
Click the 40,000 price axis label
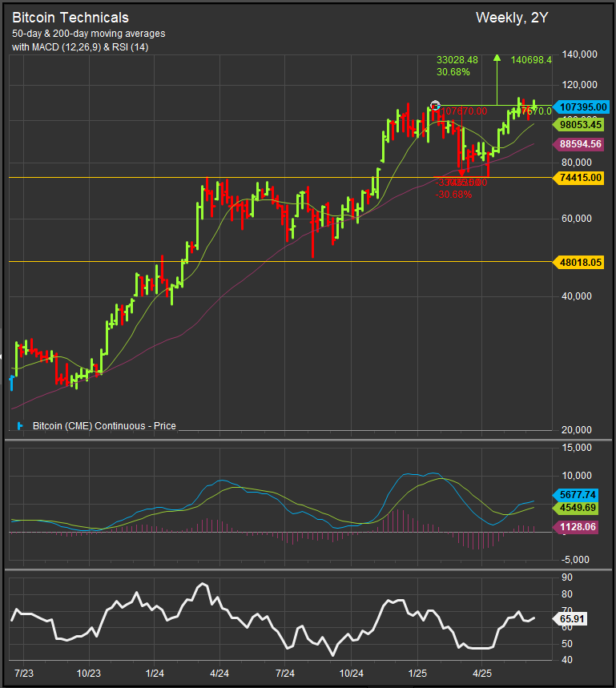[577, 296]
